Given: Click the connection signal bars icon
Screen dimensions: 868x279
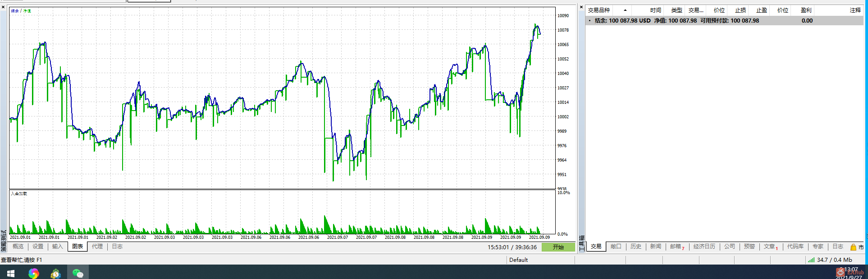Looking at the screenshot, I should (x=811, y=260).
